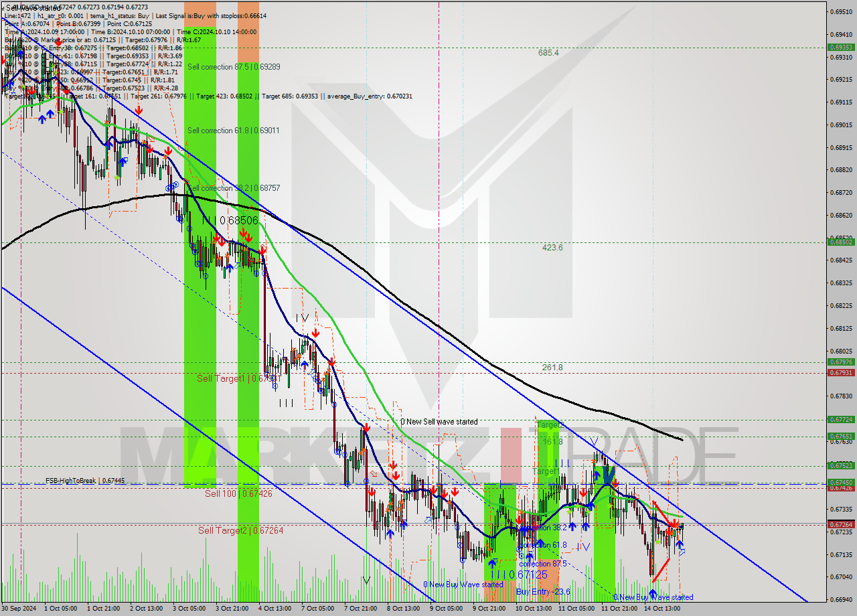The width and height of the screenshot is (857, 616).
Task: Click the '11 Oct 21:00' time axis label
Action: coord(619,609)
